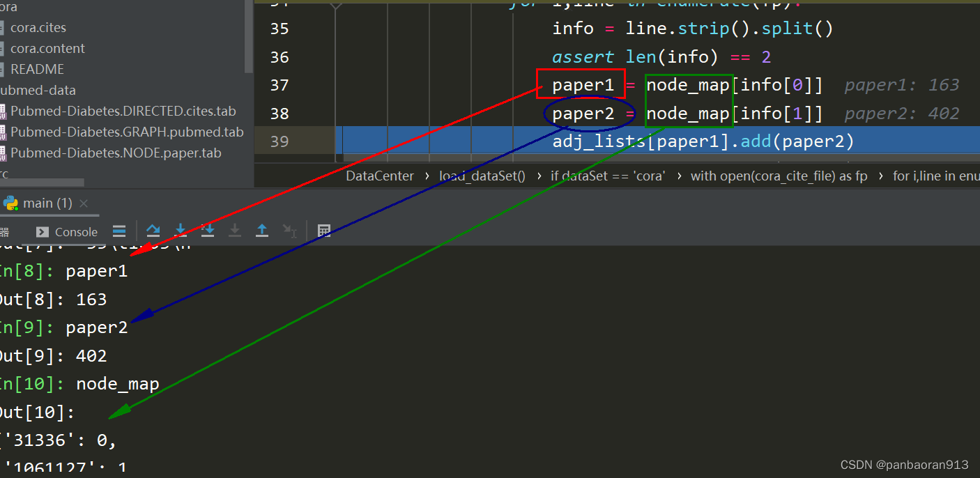Open the Evaluate Expression calculator icon
980x478 pixels.
[x=324, y=231]
